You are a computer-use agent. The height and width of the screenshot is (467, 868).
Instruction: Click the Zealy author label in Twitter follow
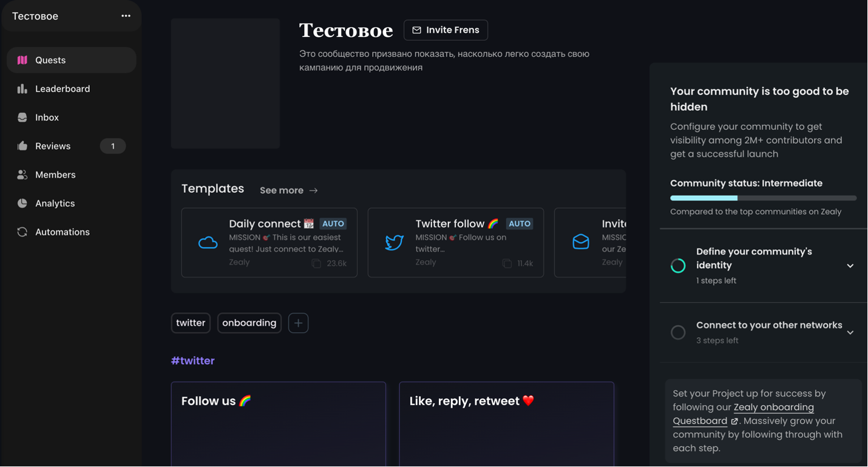pyautogui.click(x=426, y=262)
